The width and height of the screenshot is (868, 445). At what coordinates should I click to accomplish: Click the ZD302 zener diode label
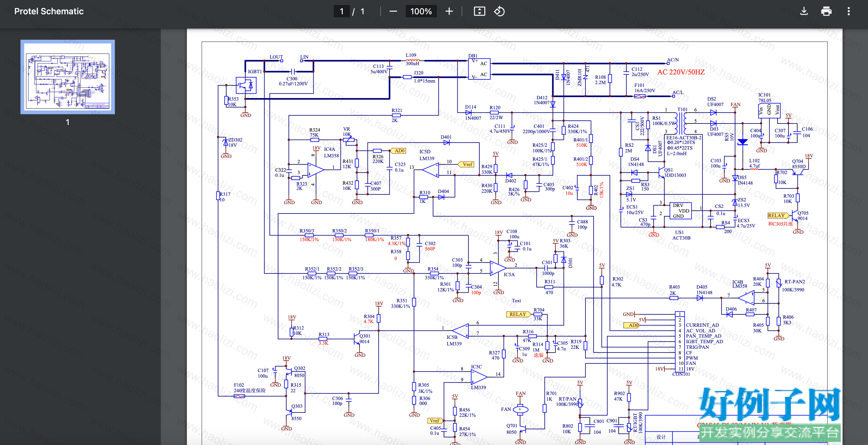(x=235, y=140)
